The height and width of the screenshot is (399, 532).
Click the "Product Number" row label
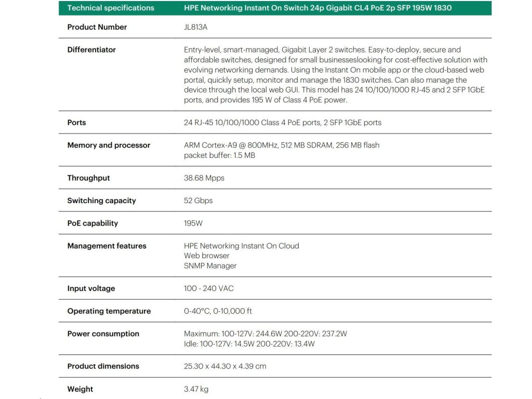pyautogui.click(x=97, y=27)
